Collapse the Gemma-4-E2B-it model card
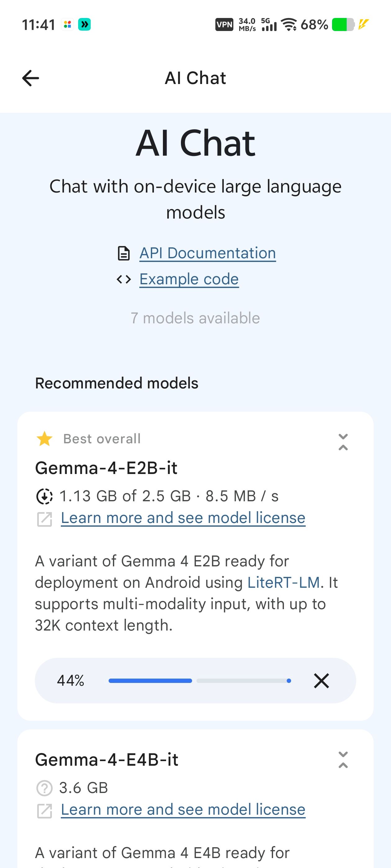Viewport: 391px width, 868px height. click(x=343, y=442)
